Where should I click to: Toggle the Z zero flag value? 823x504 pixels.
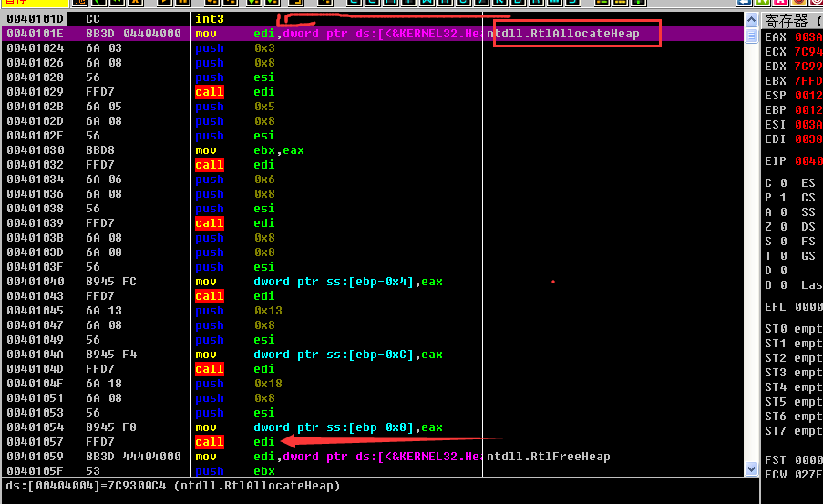coord(783,227)
